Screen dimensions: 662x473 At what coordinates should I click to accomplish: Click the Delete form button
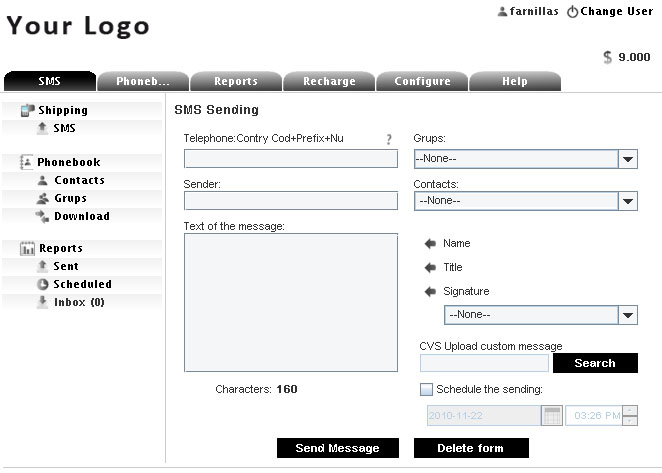tap(471, 448)
